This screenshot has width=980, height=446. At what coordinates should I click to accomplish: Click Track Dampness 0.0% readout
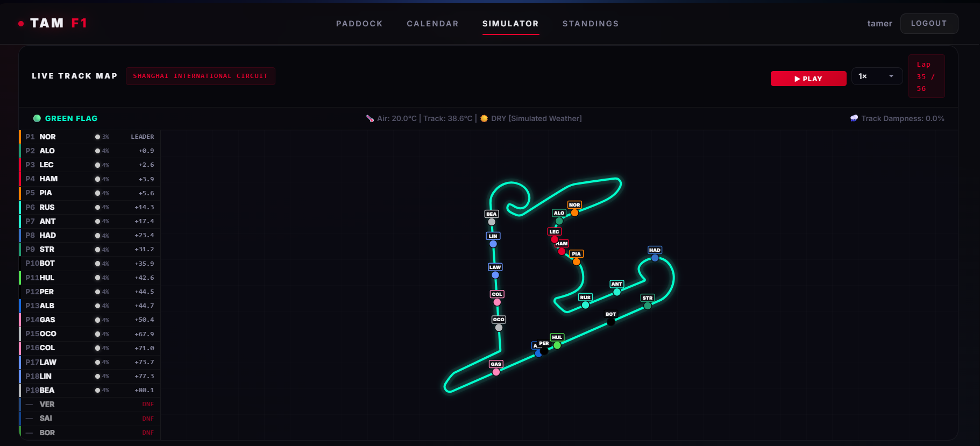pos(903,118)
